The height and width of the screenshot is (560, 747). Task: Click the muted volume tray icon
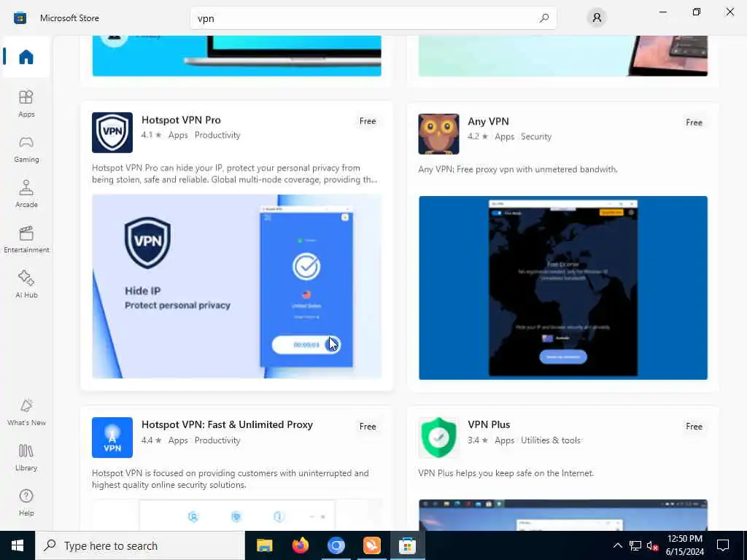(652, 545)
